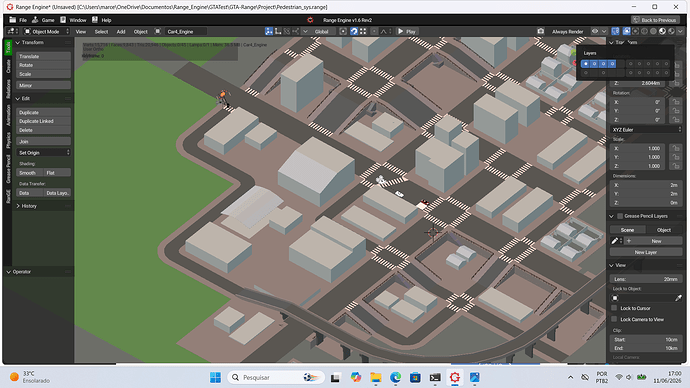Click the lock icon beside Scale Z
Screen dimensions: 690x388
click(675, 166)
